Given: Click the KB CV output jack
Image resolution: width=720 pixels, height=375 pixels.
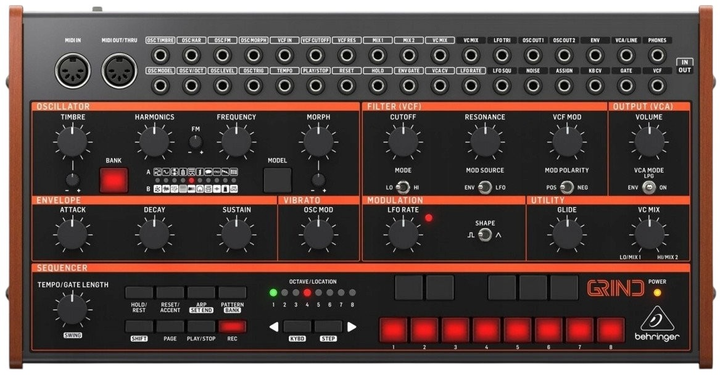Looking at the screenshot, I should (x=595, y=86).
